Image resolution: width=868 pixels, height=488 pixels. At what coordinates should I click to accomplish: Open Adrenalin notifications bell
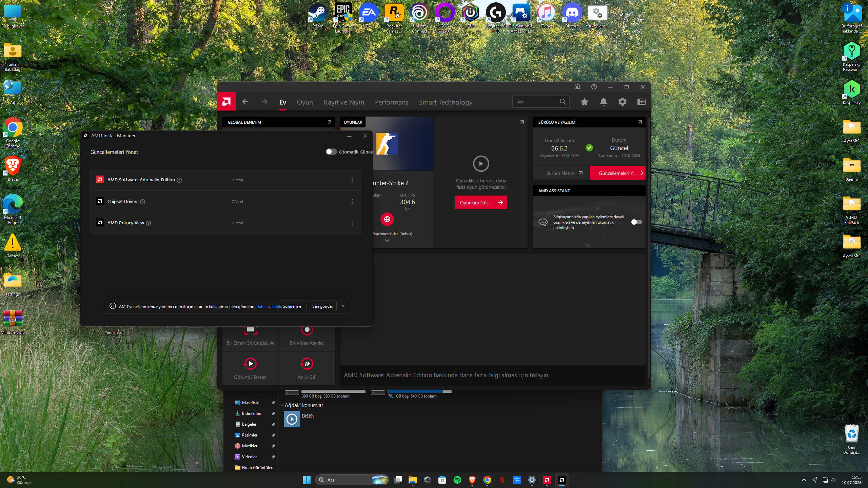coord(604,102)
